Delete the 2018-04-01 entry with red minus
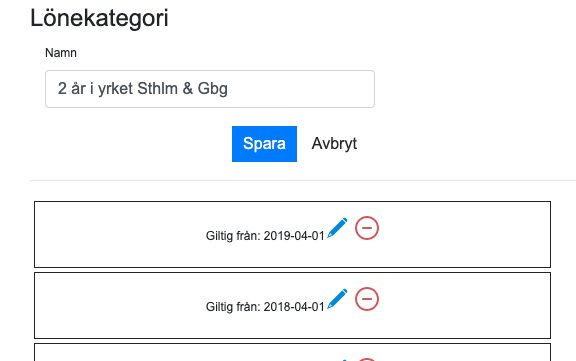 (x=367, y=299)
